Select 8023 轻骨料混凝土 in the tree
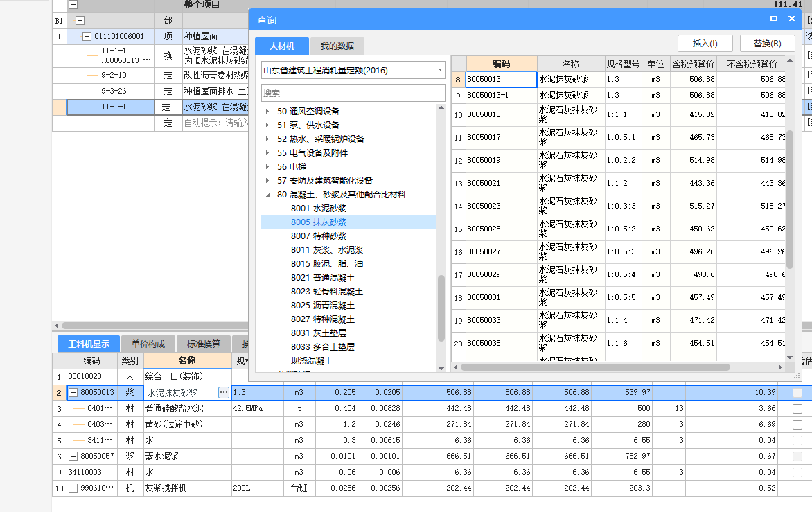Viewport: 812px width, 512px height. coord(327,292)
